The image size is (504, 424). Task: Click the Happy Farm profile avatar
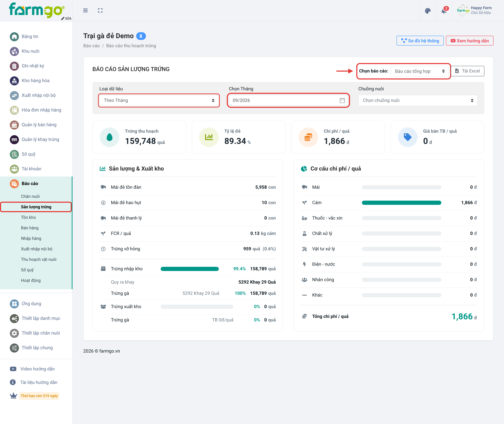point(463,10)
